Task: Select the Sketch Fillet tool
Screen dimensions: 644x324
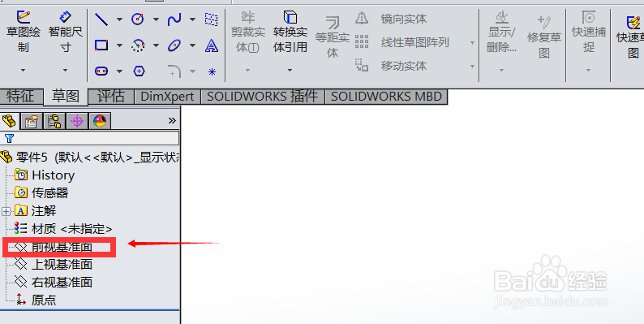Action: pos(174,71)
